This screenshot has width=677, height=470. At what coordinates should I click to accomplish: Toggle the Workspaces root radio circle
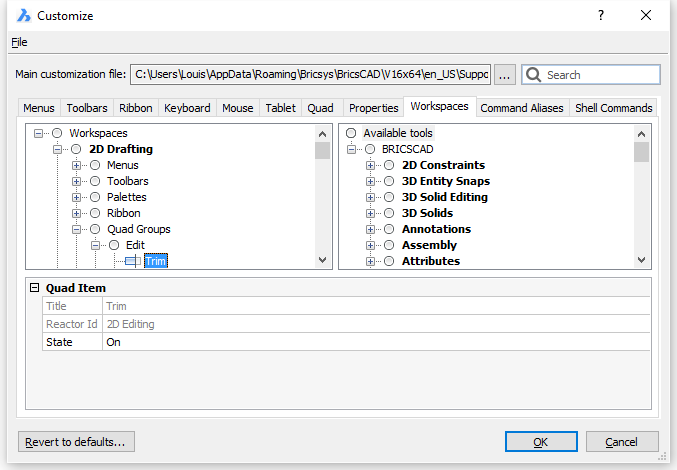pyautogui.click(x=57, y=133)
